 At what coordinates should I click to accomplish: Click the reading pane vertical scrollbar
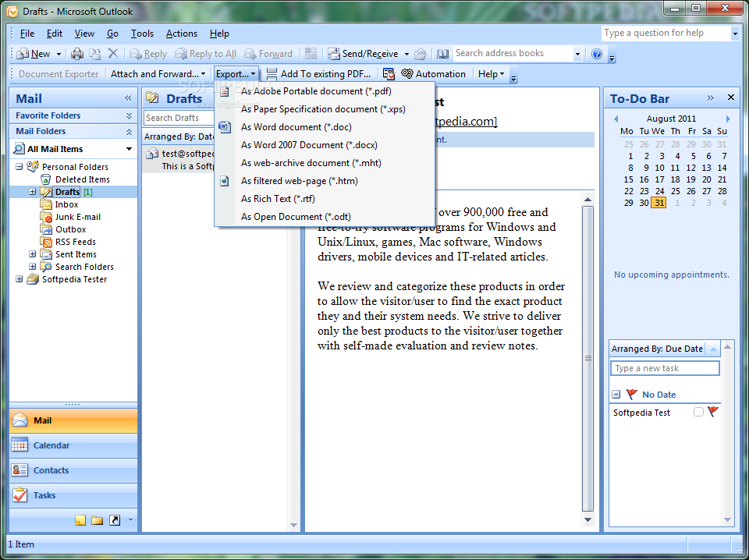tap(588, 359)
